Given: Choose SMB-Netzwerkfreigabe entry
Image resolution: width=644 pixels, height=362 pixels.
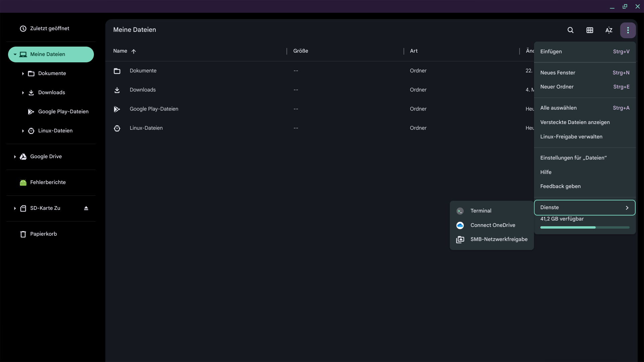Looking at the screenshot, I should pos(498,239).
